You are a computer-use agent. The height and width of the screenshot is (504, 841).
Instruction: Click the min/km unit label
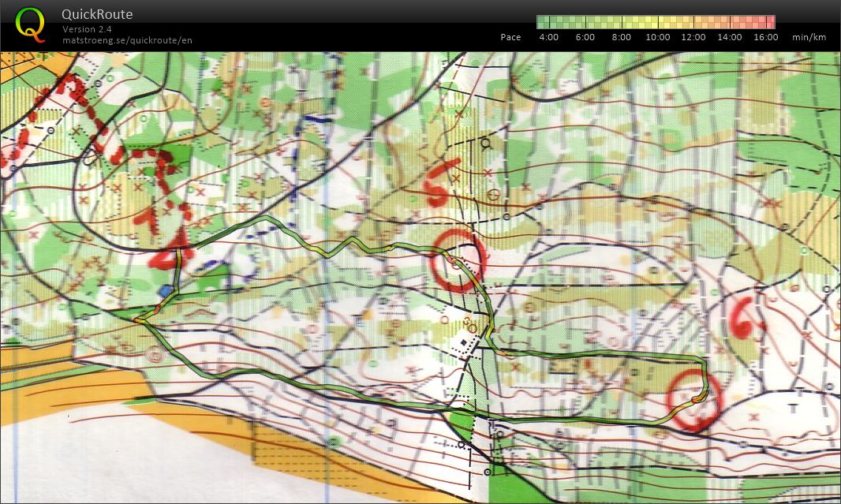[808, 37]
